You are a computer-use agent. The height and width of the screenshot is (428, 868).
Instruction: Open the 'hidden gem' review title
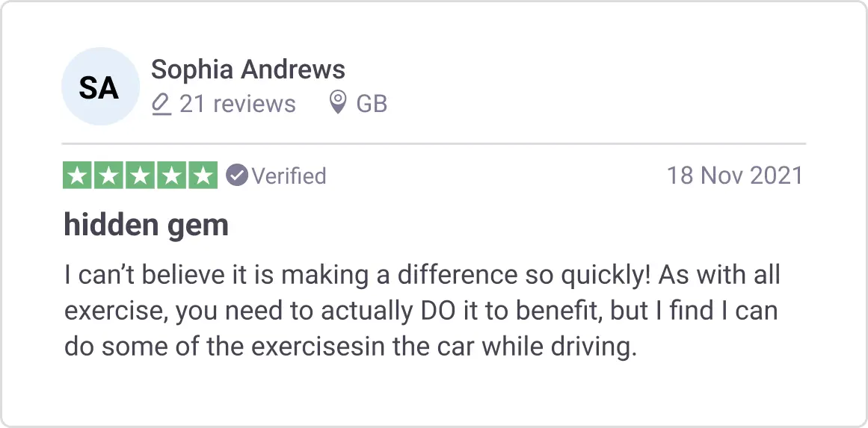pos(147,225)
